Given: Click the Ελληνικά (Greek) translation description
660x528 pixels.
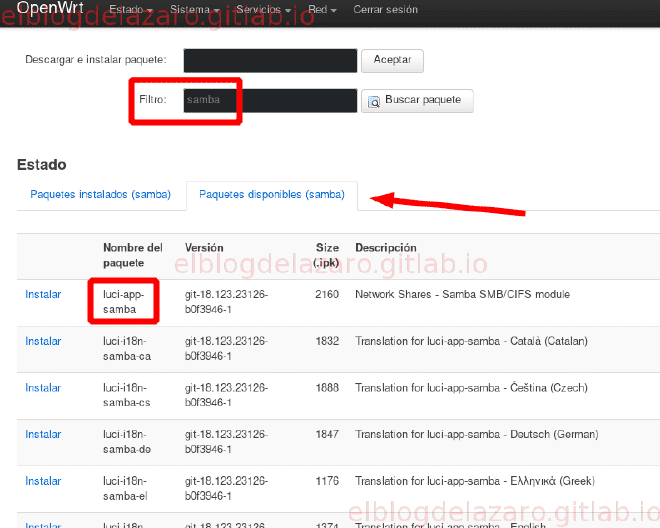Looking at the screenshot, I should click(x=475, y=481).
